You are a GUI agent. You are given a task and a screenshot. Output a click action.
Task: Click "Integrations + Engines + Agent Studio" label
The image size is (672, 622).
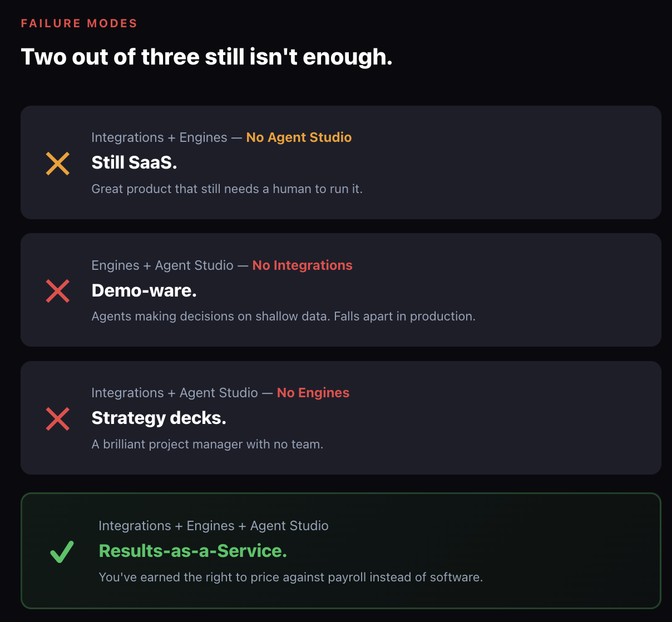(x=213, y=526)
